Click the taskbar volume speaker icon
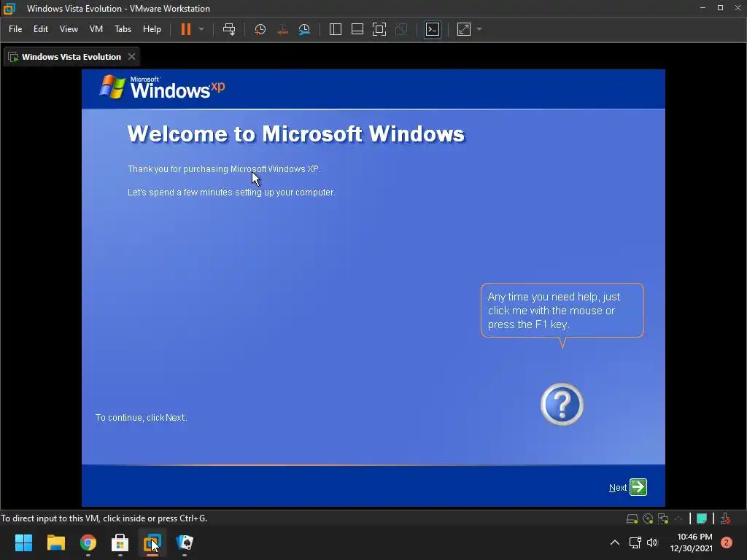This screenshot has height=560, width=747. [652, 542]
